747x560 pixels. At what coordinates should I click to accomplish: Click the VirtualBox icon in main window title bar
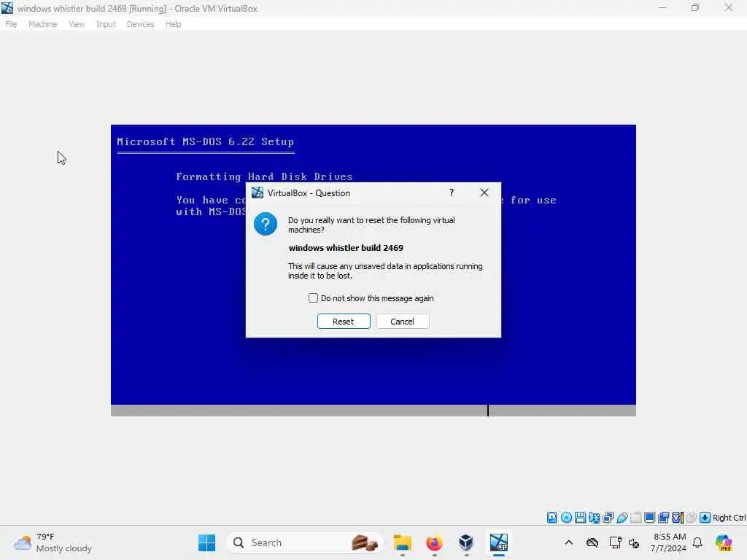(x=7, y=8)
